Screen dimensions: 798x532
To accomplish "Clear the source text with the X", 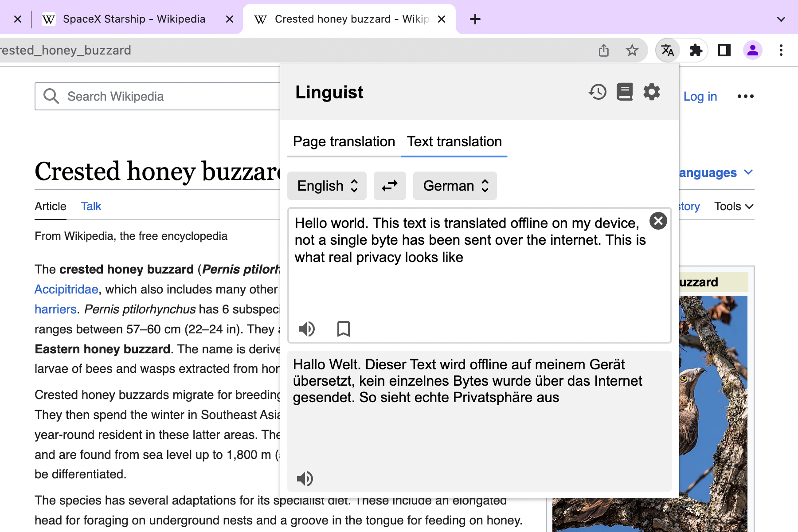I will 658,221.
